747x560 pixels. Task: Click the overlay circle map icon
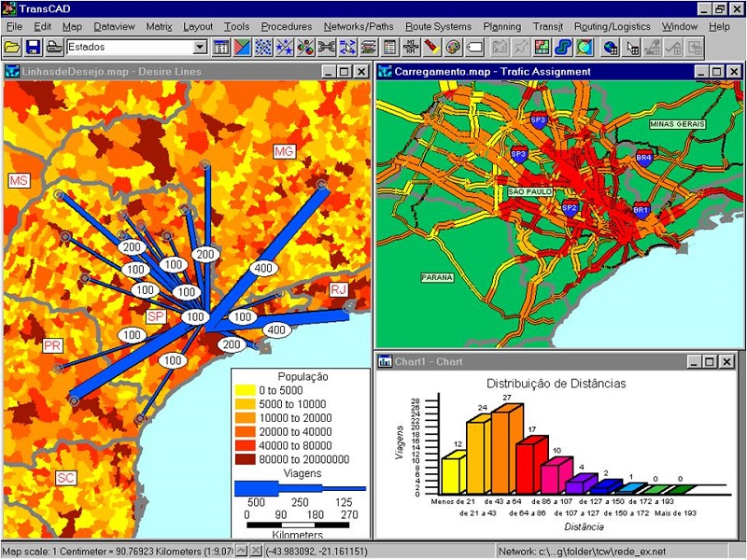(585, 48)
